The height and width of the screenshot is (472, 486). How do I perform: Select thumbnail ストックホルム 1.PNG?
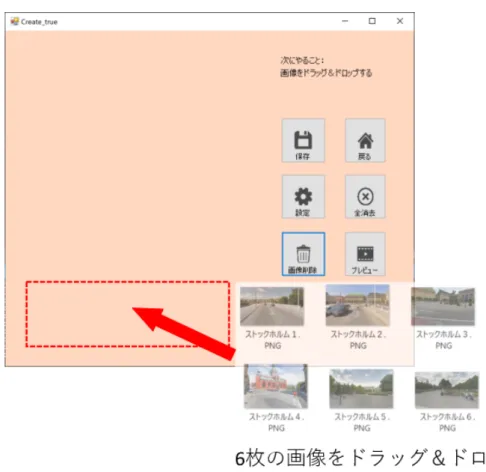tap(272, 306)
